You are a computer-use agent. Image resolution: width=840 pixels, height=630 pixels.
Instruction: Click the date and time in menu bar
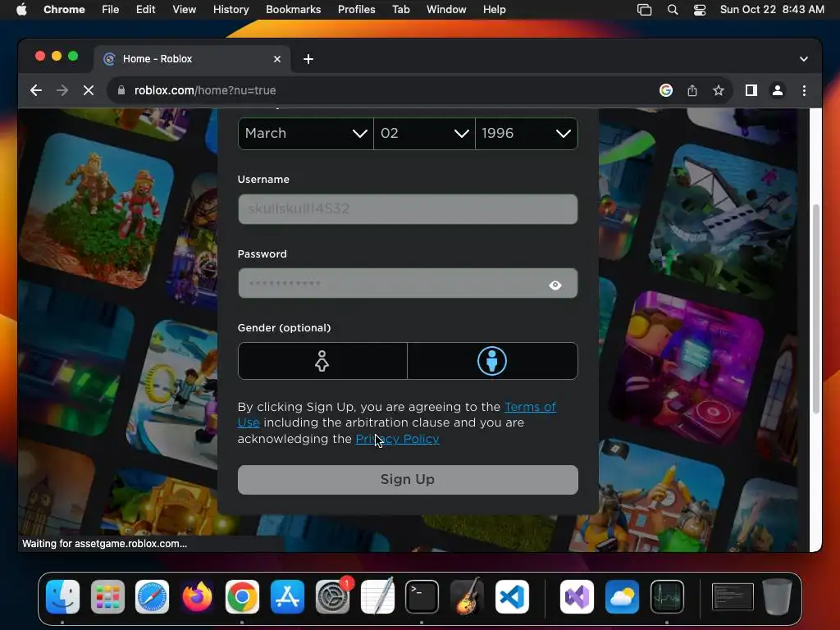tap(772, 9)
